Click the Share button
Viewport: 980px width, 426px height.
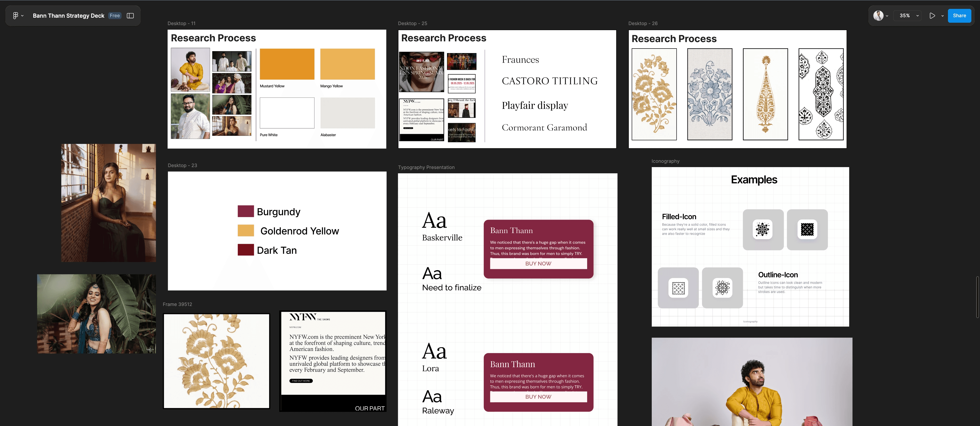959,16
